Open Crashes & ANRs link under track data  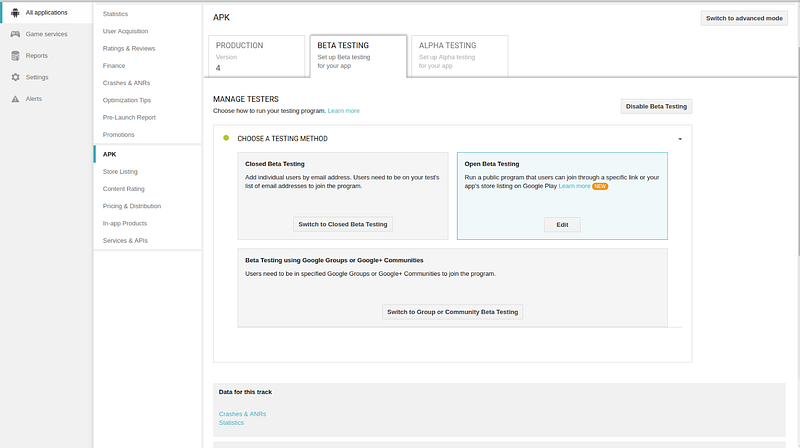tap(242, 414)
